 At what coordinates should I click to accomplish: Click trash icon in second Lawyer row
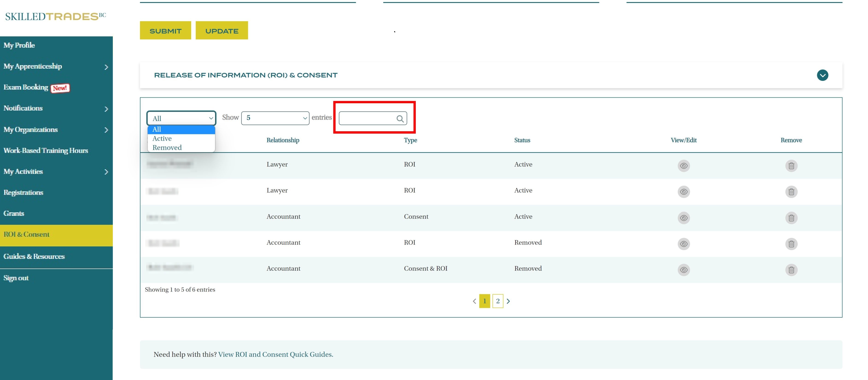(791, 192)
